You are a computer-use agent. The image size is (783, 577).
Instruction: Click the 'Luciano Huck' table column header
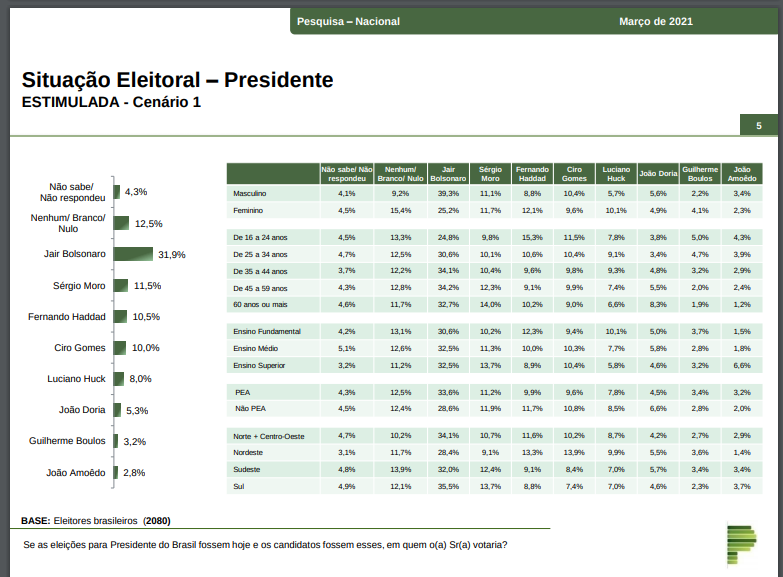[616, 173]
